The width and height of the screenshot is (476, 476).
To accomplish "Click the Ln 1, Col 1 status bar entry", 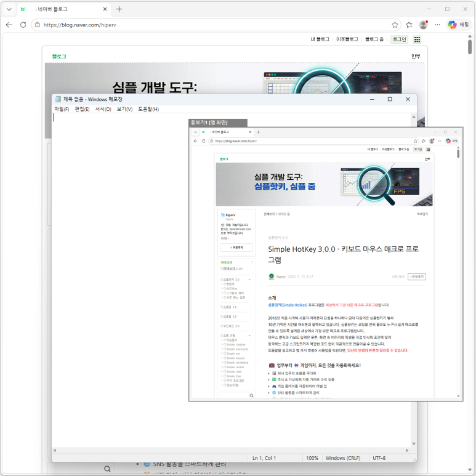I will point(264,458).
